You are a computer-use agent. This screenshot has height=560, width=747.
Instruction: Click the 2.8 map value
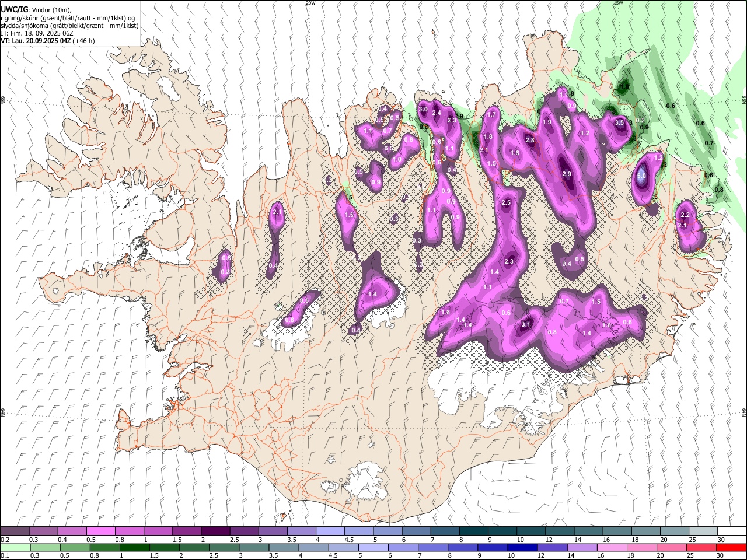pyautogui.click(x=530, y=140)
